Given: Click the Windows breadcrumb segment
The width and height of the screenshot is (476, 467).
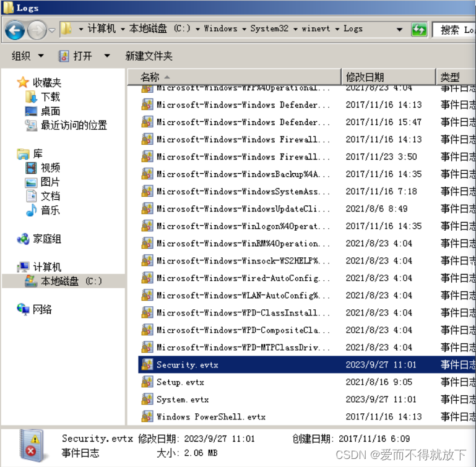Looking at the screenshot, I should (220, 28).
